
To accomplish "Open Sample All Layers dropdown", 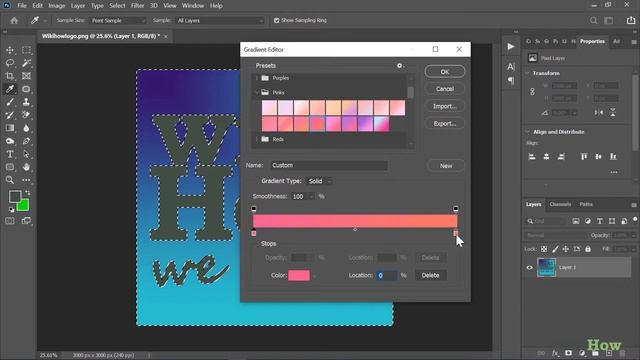I will (220, 20).
